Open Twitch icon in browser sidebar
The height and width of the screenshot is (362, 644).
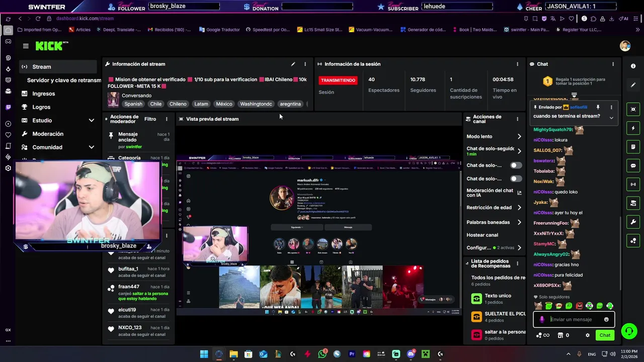[8, 107]
